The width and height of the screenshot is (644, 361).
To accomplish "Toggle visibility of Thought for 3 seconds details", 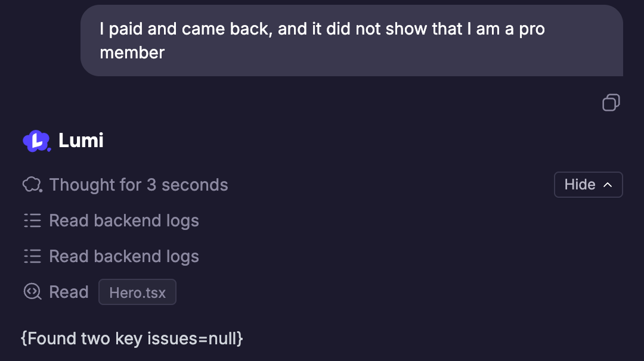I will (x=138, y=185).
